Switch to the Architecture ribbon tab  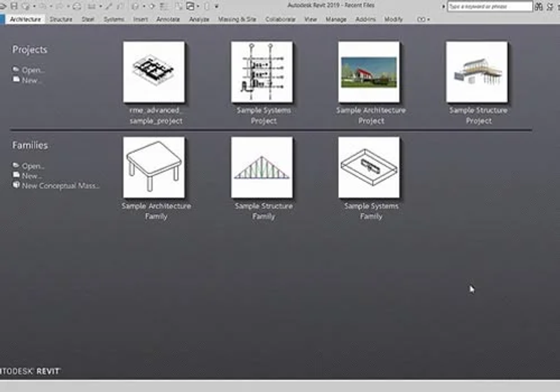[x=25, y=20]
